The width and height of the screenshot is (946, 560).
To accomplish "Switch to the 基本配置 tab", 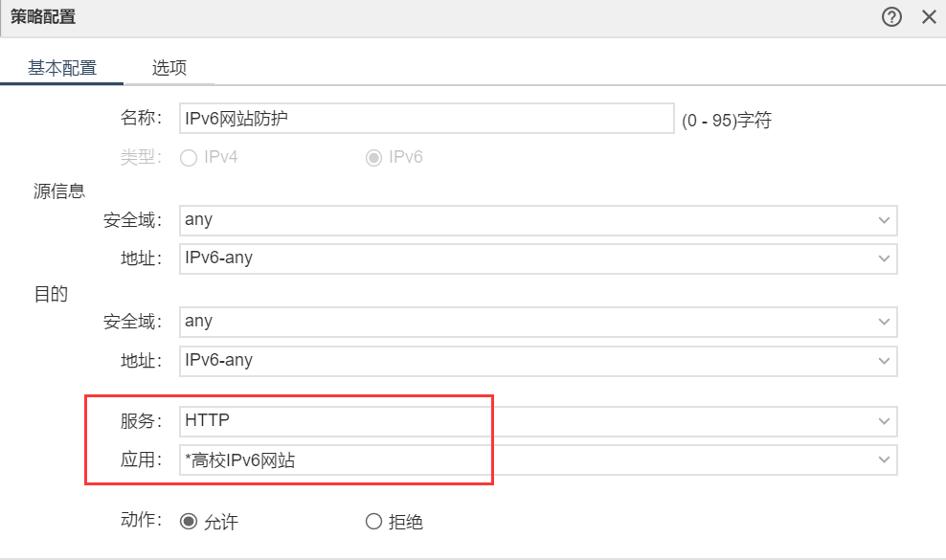I will (62, 68).
